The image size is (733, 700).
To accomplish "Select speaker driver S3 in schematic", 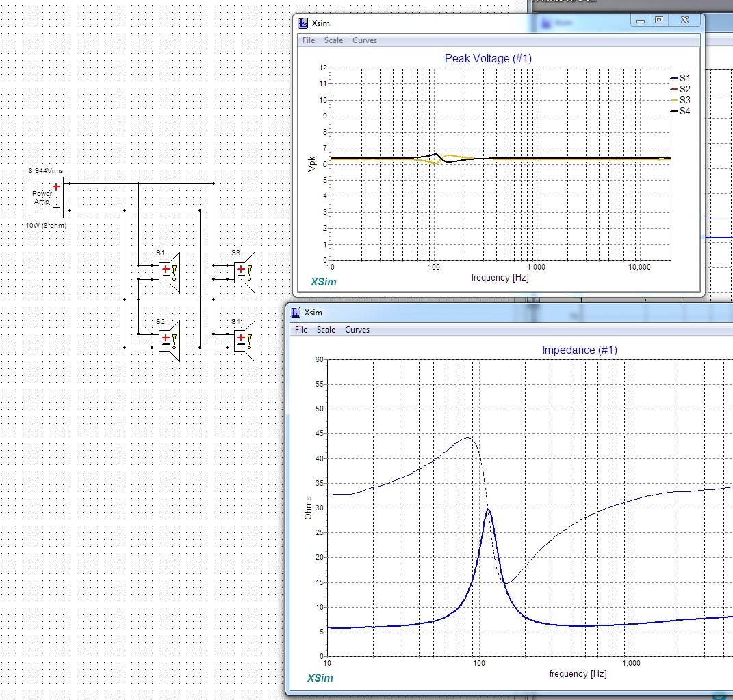I will coord(244,272).
